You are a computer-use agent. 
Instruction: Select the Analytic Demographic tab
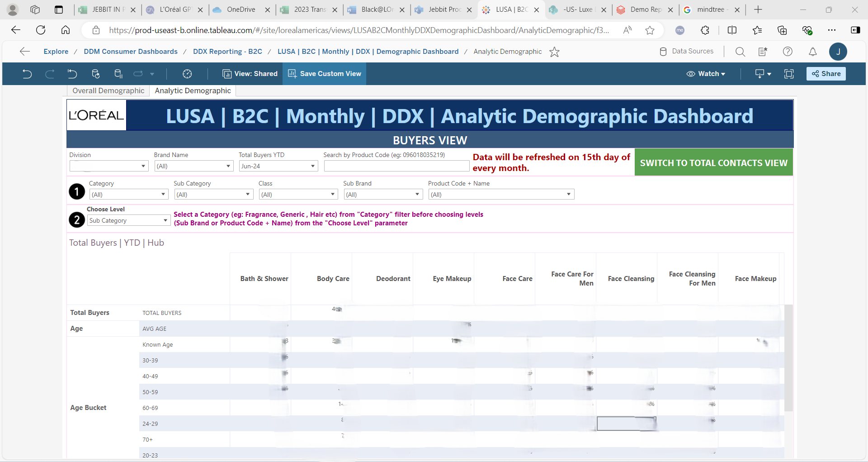pyautogui.click(x=193, y=90)
